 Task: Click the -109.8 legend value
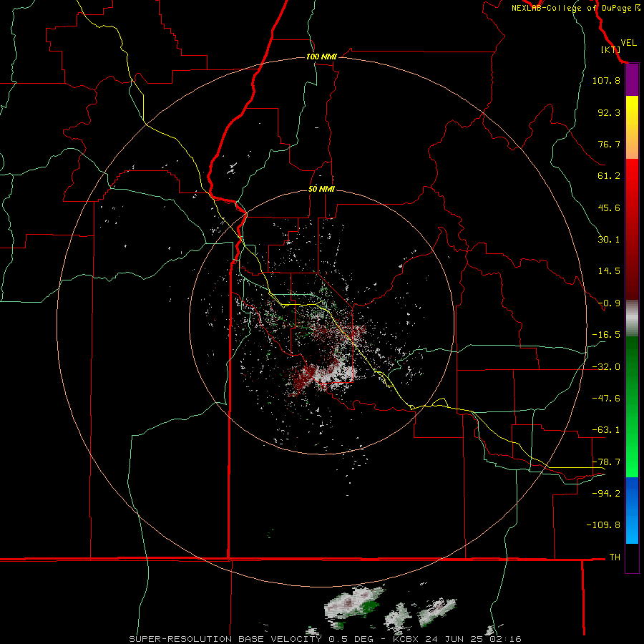coord(603,525)
